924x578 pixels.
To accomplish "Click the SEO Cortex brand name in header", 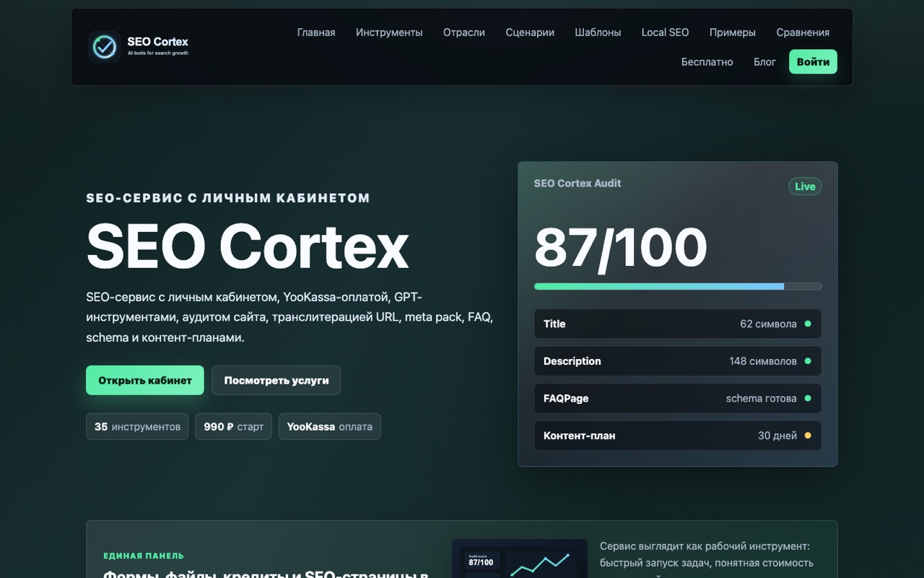I will [x=157, y=42].
